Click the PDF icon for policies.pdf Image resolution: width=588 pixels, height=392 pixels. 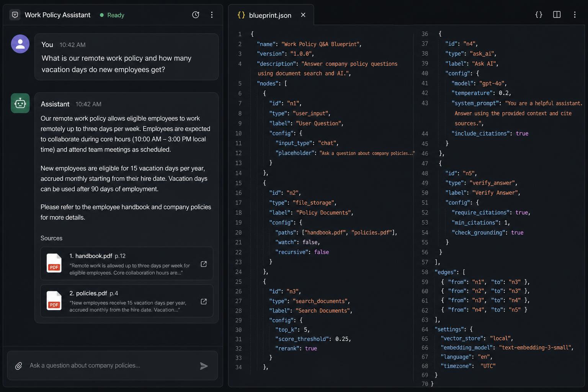(x=54, y=301)
